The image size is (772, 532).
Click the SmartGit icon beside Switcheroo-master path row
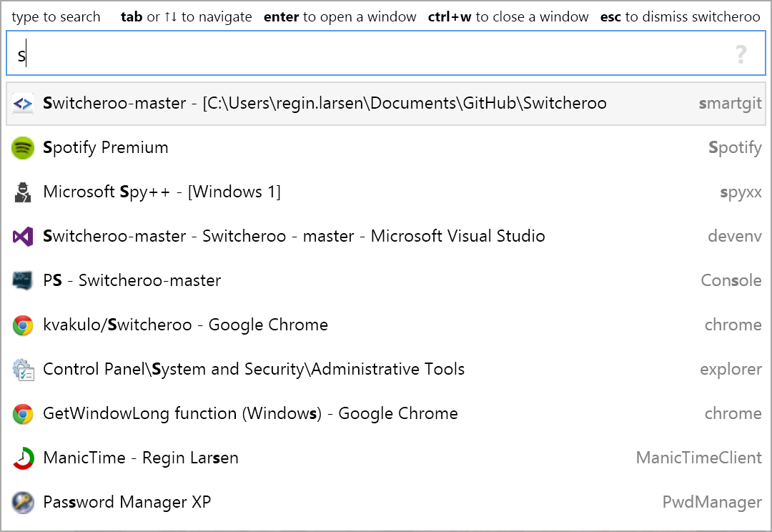pyautogui.click(x=23, y=104)
